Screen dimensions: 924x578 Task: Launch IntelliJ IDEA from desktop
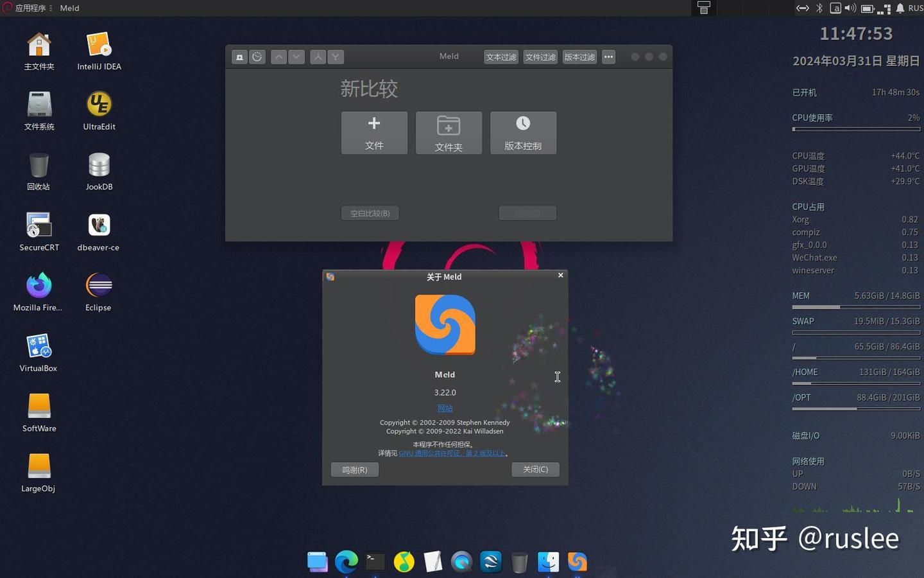[x=99, y=51]
